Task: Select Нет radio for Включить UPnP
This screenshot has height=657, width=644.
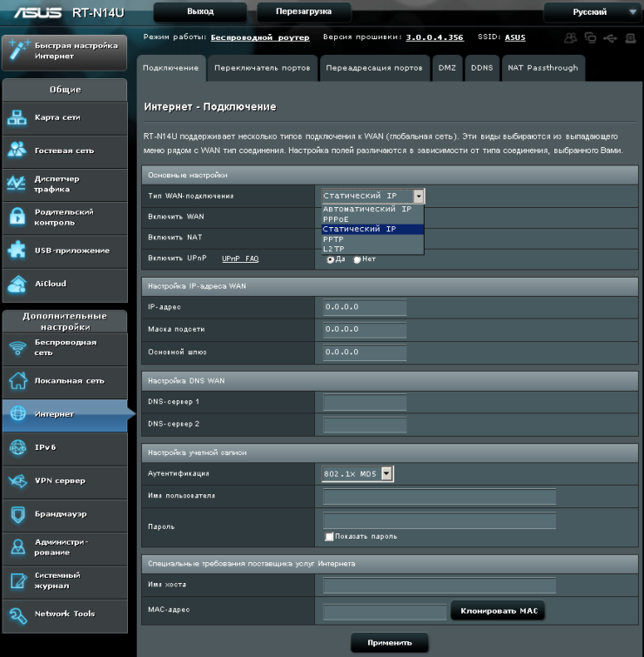Action: (x=357, y=260)
